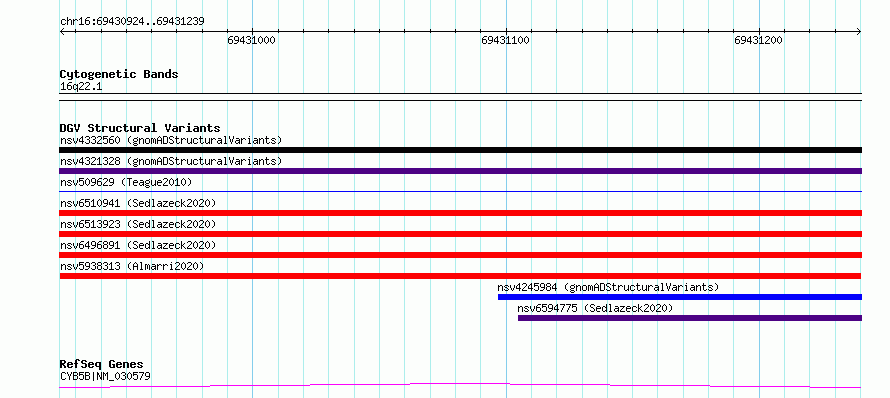Screen dimensions: 890x398
Task: Click ruler position 69431000
Action: click(251, 40)
